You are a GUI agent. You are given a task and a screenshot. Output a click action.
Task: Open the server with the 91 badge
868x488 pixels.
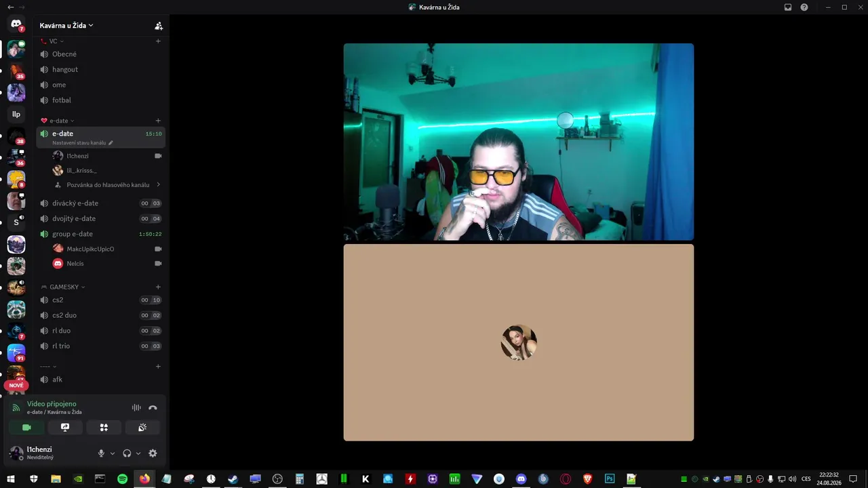pyautogui.click(x=16, y=352)
